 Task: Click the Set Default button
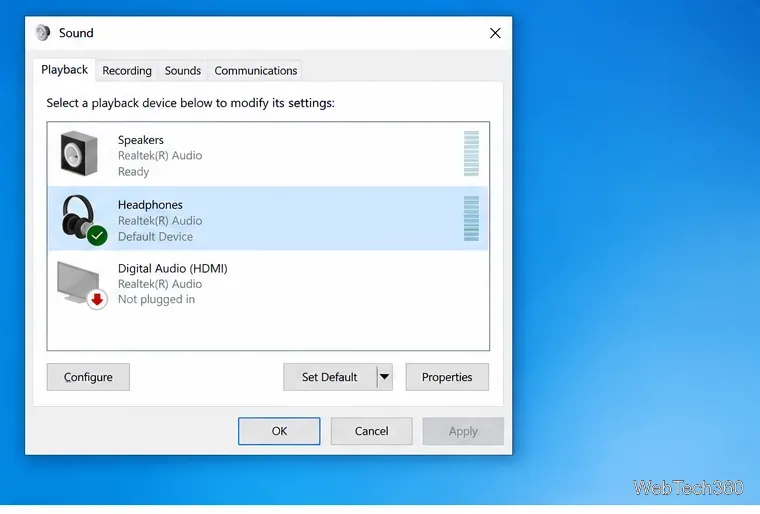[x=330, y=377]
